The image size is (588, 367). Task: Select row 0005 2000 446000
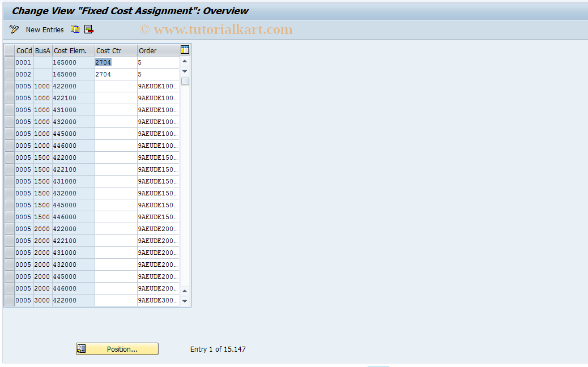click(10, 288)
